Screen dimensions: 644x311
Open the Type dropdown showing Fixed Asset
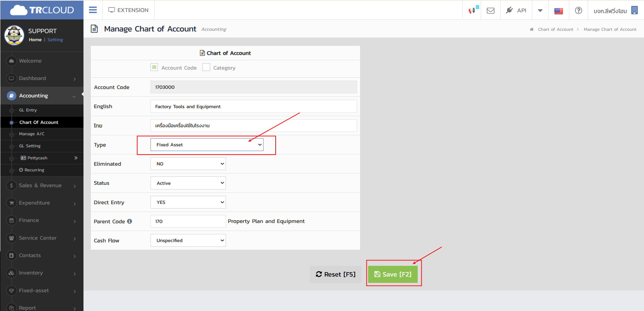[207, 145]
